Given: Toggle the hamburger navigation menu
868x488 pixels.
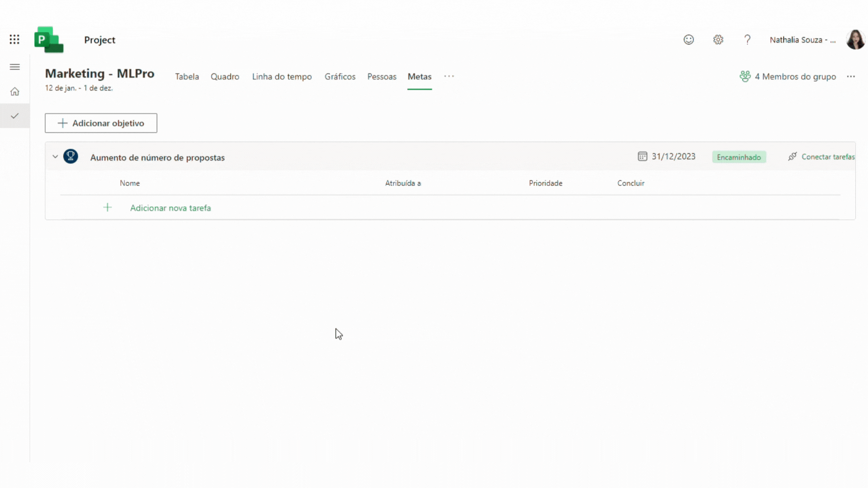Looking at the screenshot, I should click(x=15, y=67).
